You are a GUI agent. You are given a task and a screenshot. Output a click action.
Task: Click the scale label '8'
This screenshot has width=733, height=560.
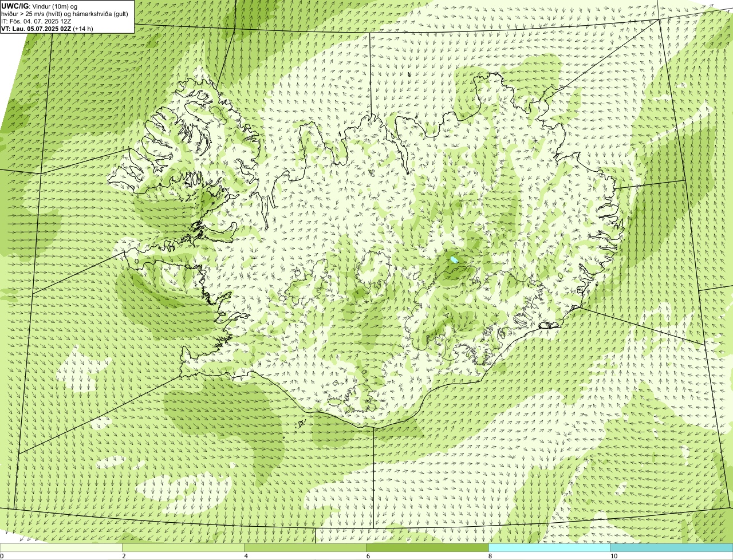pos(490,556)
